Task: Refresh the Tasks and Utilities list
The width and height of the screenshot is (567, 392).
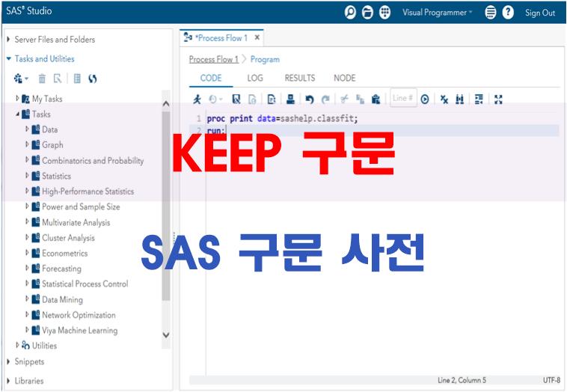Action: click(93, 79)
